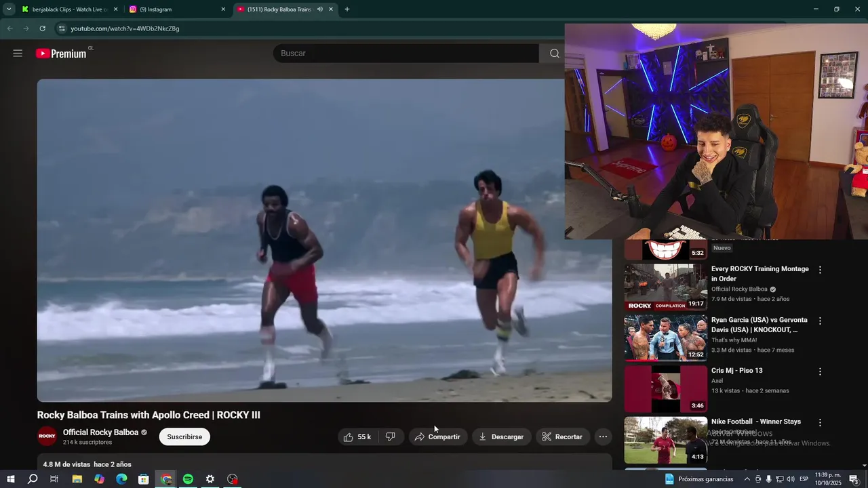Screen dimensions: 868x488
Task: Click the Compartir share button
Action: (437, 437)
